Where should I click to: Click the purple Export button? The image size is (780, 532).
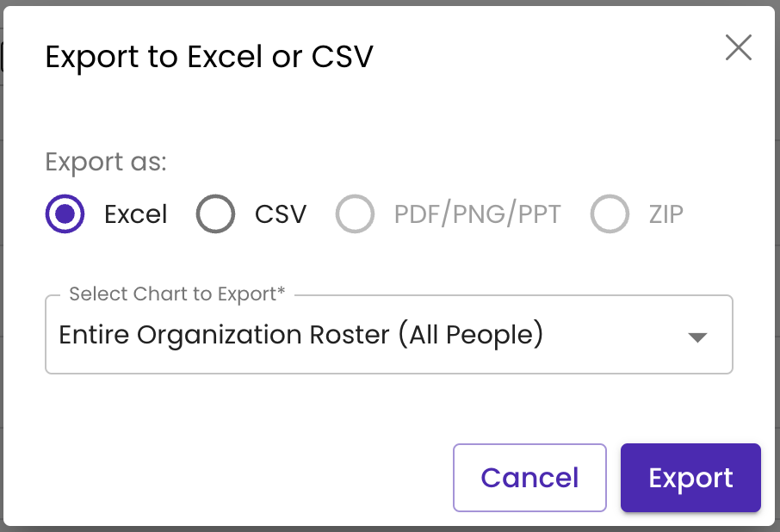click(690, 478)
